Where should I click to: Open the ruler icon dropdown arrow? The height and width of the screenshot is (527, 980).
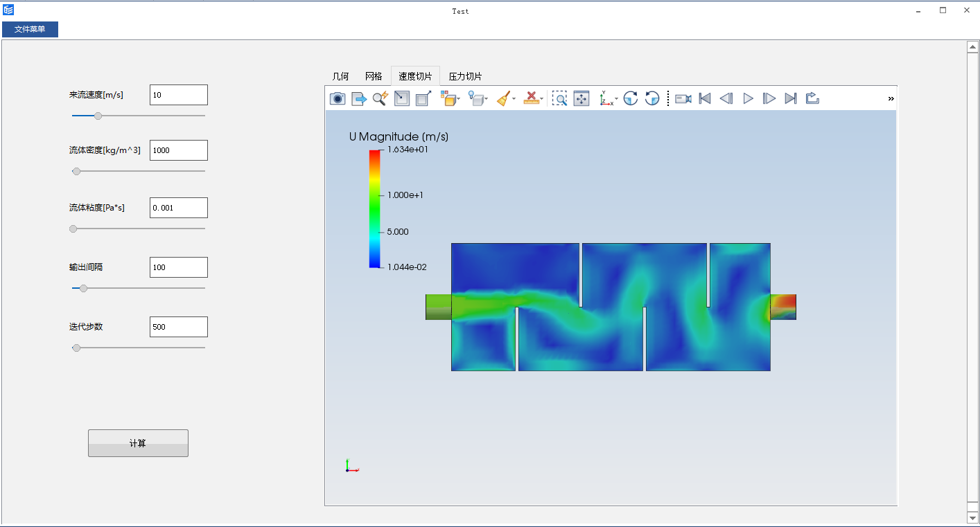pos(542,99)
